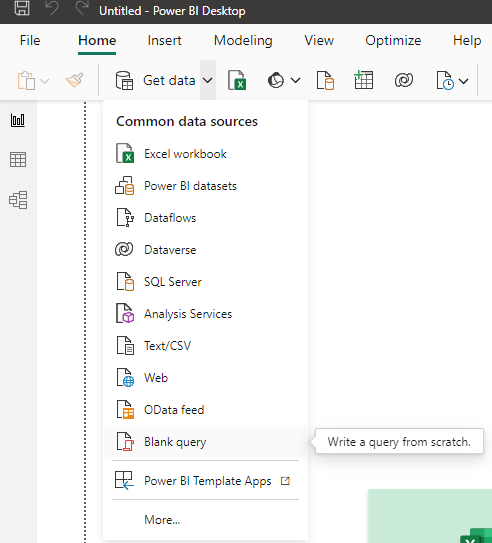
Task: Choose Text/CSV data source
Action: 205,346
